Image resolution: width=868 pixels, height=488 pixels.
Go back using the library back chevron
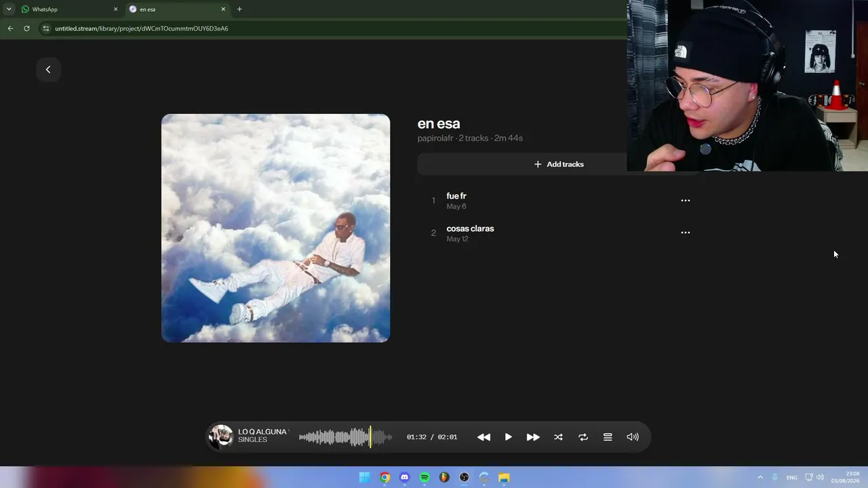tap(48, 69)
